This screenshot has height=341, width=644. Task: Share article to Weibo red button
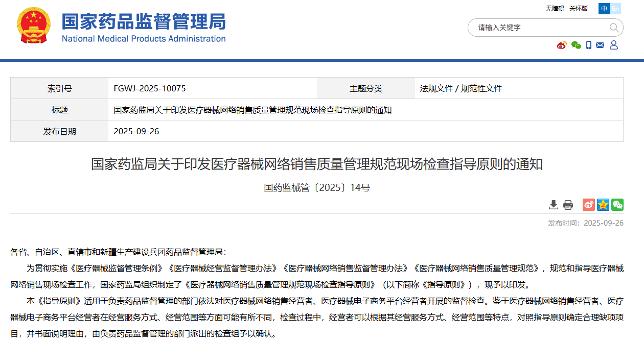[589, 205]
